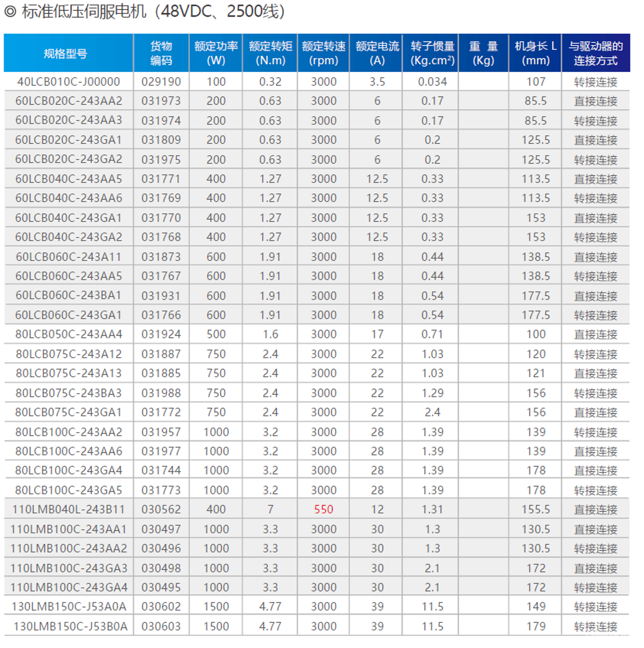Click the 额定电流 (A) column header
644x648 pixels.
click(377, 53)
